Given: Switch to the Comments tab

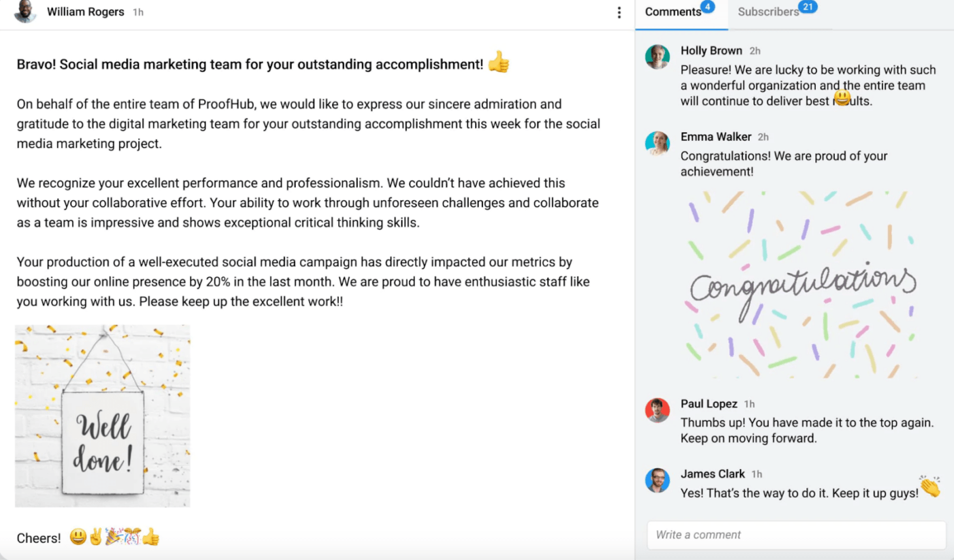Looking at the screenshot, I should pyautogui.click(x=673, y=12).
